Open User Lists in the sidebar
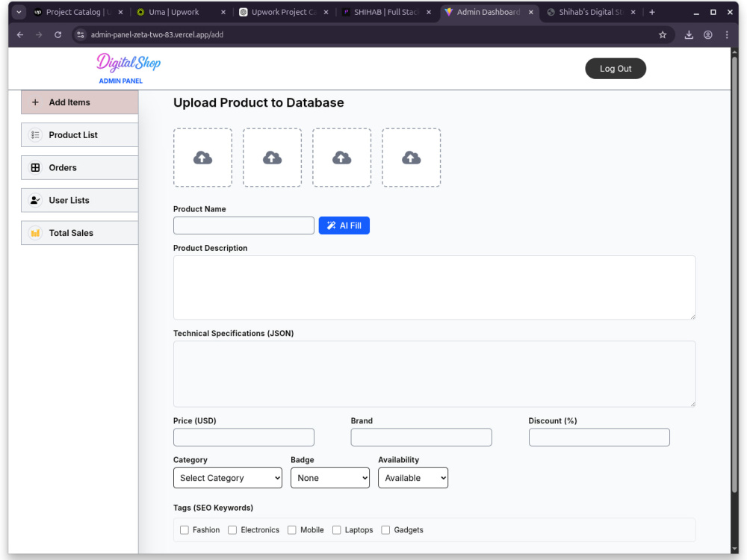Screen dimensions: 747x560 [80, 200]
